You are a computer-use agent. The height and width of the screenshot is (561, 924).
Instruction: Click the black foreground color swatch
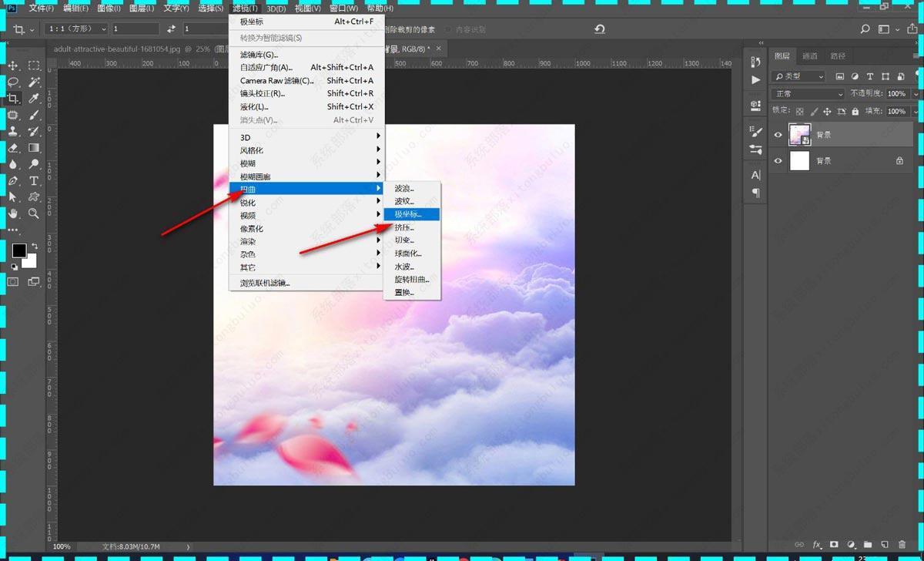(18, 250)
